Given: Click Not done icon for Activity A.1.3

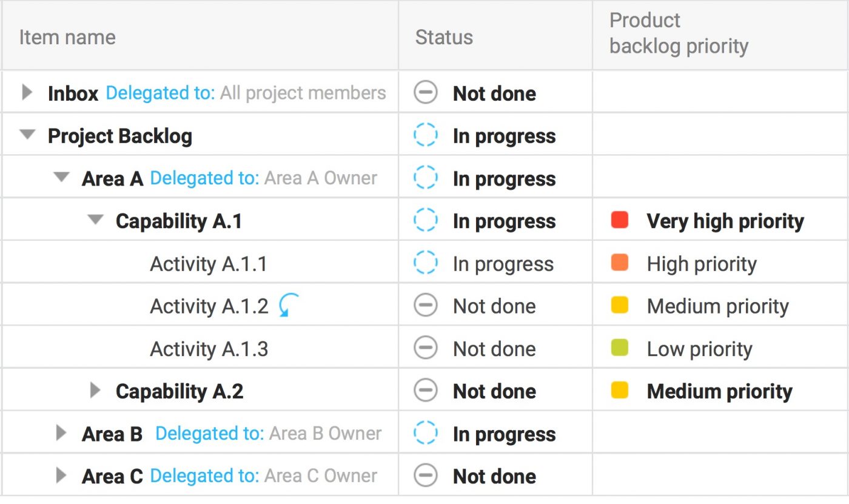Looking at the screenshot, I should click(425, 348).
